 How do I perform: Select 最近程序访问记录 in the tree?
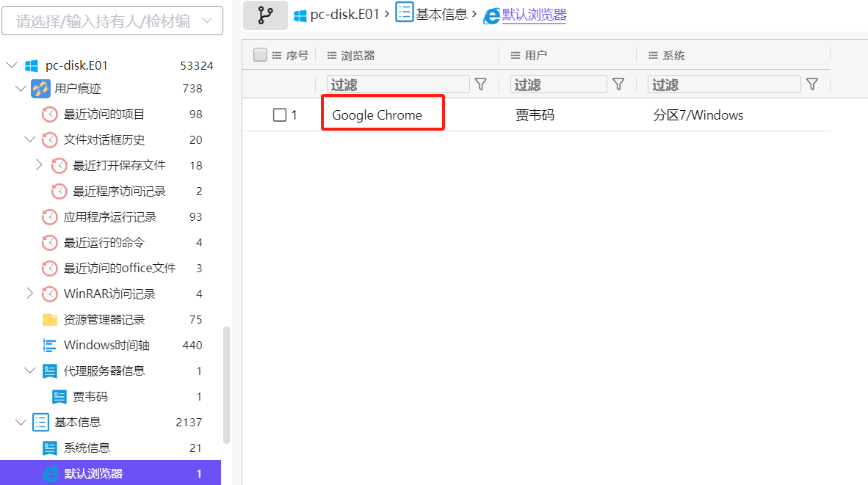[120, 192]
